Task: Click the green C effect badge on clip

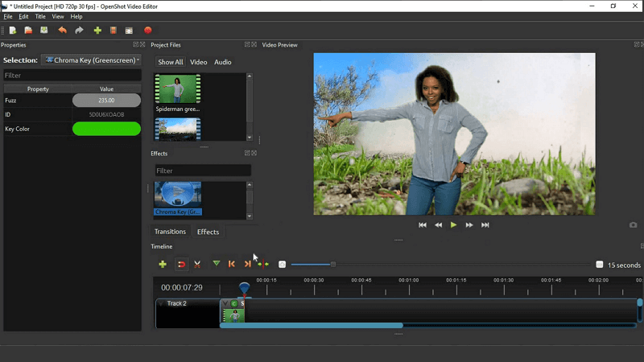Action: coord(234,304)
